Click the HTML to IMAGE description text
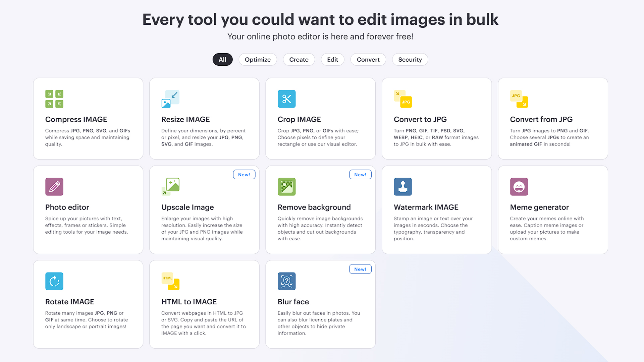The width and height of the screenshot is (644, 362). click(204, 323)
